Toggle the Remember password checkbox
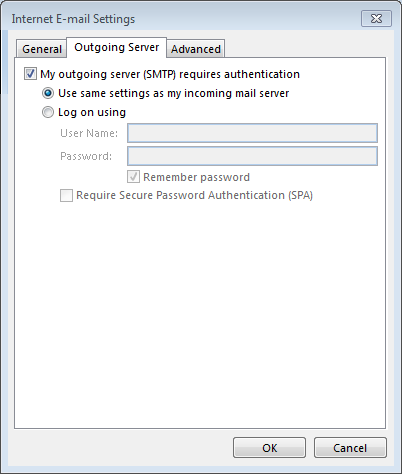Screen dimensions: 402x474 coord(133,177)
